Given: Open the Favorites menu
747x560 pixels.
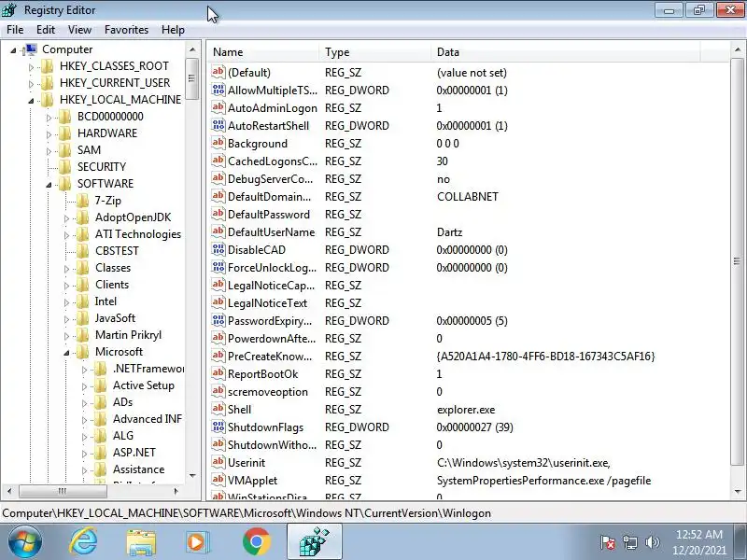Looking at the screenshot, I should click(126, 30).
